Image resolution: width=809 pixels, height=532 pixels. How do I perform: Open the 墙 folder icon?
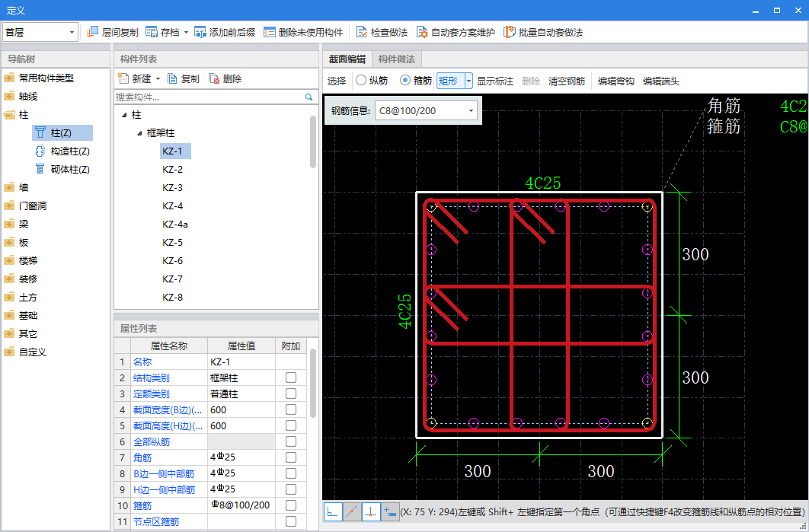9,188
